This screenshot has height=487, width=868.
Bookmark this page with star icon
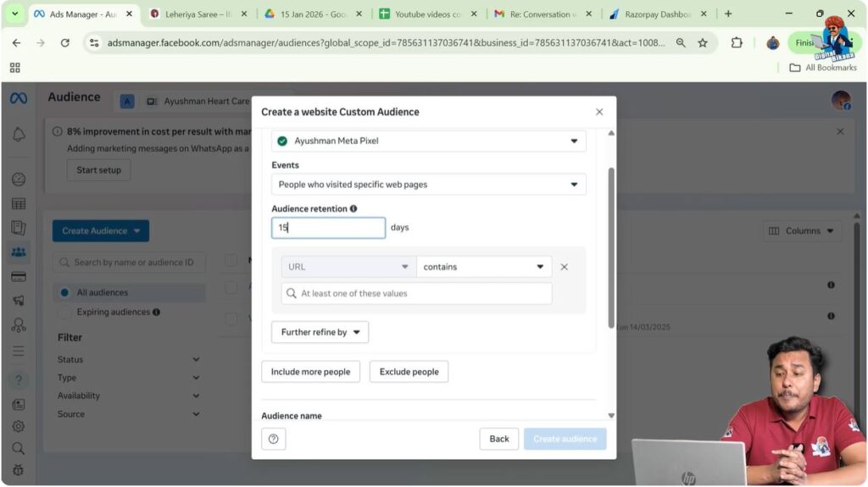(703, 42)
